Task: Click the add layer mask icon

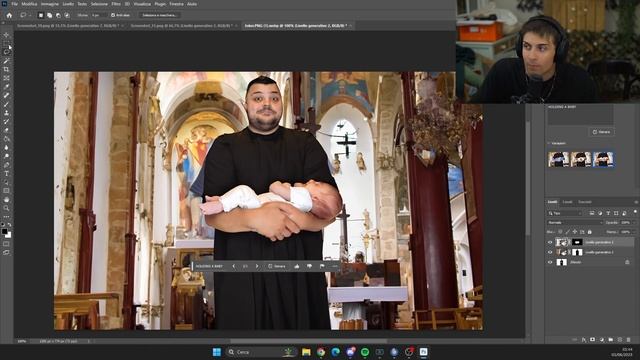Action: 593,340
